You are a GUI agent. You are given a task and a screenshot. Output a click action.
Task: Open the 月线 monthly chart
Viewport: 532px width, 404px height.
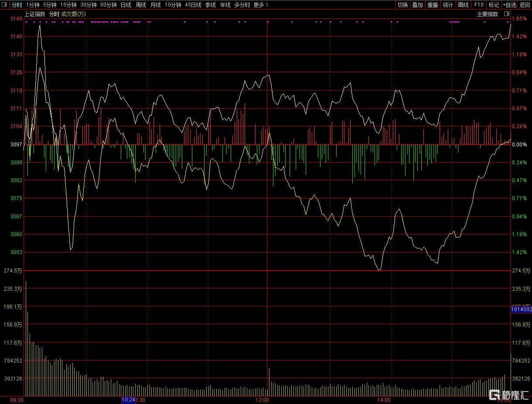(x=156, y=5)
